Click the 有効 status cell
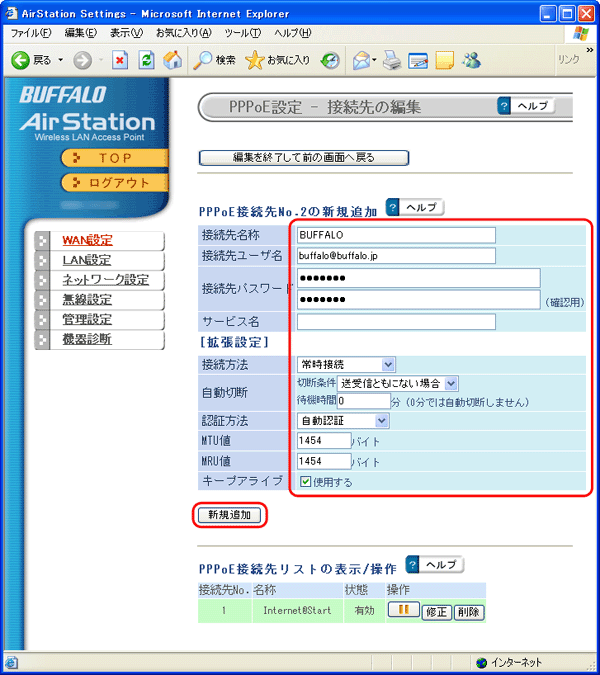The width and height of the screenshot is (600, 675). pos(364,610)
